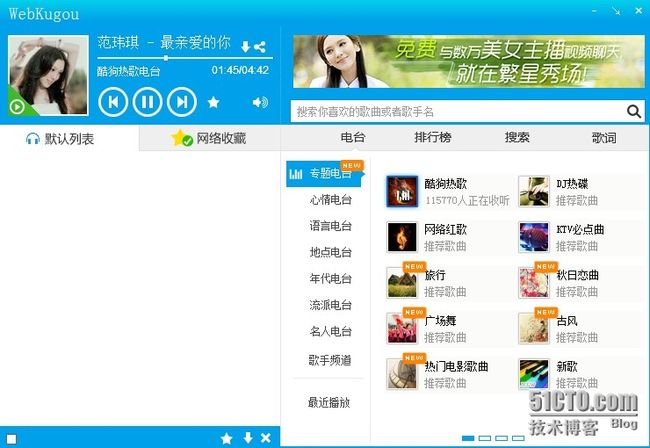Image resolution: width=650 pixels, height=448 pixels.
Task: Toggle select-all checkbox in playlist footer
Action: click(x=12, y=439)
